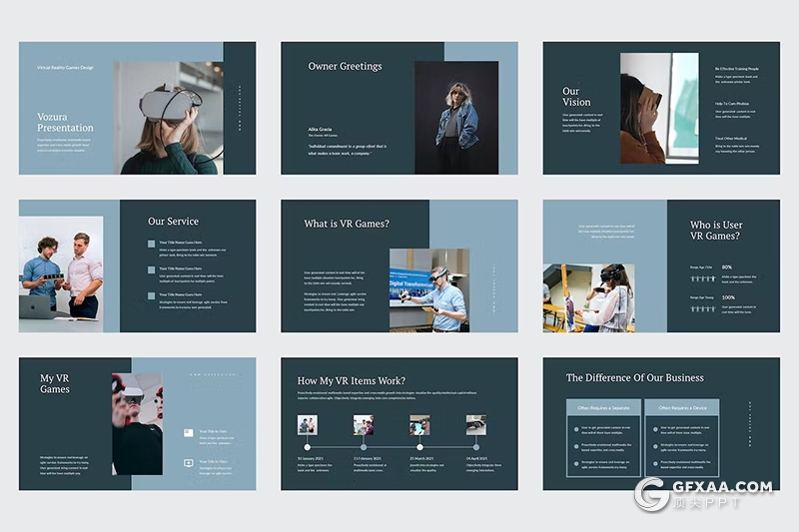This screenshot has height=532, width=799.
Task: Click first timeline dot for 10 January 2021
Action: 307,447
